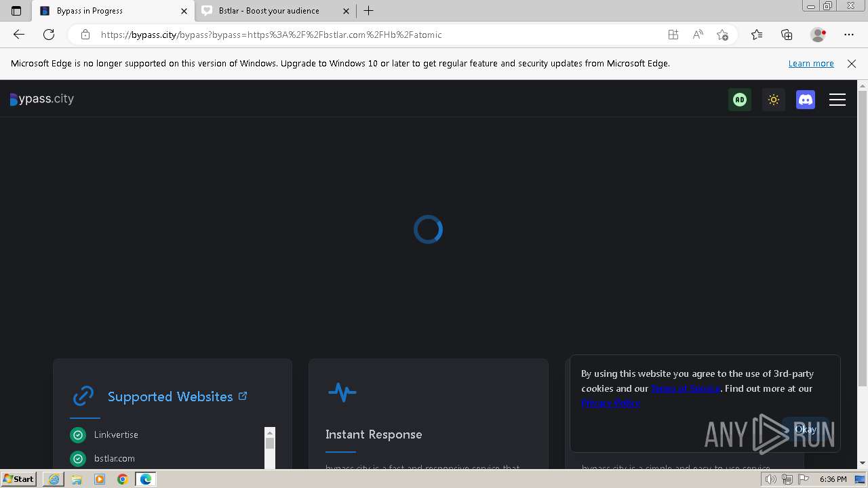Open volume control in system tray
868x488 pixels.
[x=770, y=479]
